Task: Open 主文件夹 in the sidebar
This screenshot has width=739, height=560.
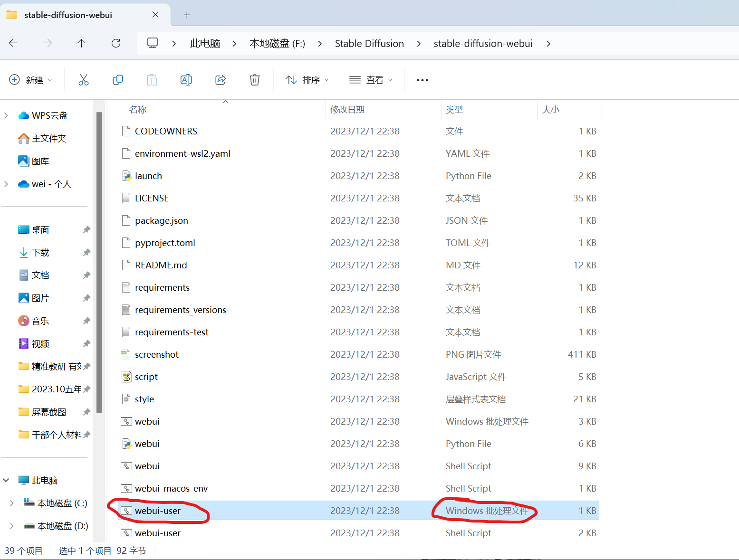Action: [x=49, y=138]
